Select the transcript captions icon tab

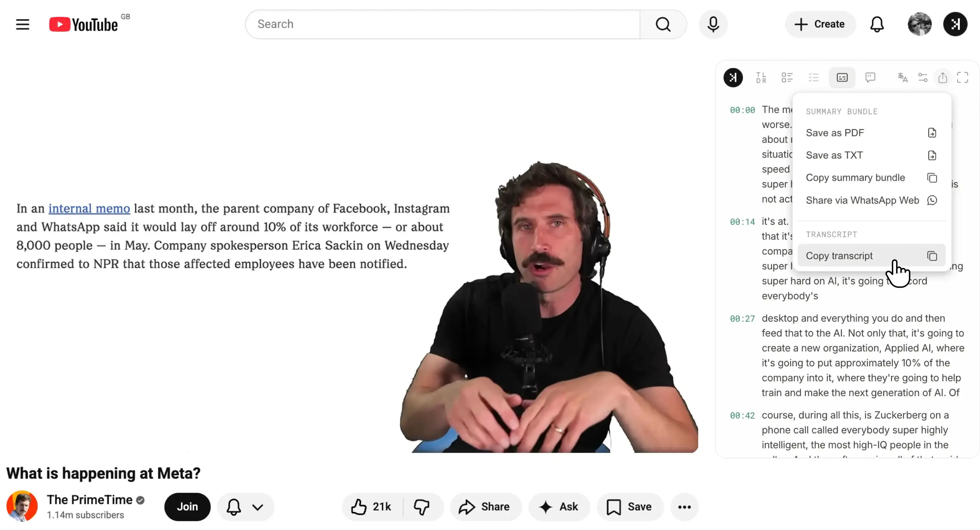pyautogui.click(x=842, y=78)
